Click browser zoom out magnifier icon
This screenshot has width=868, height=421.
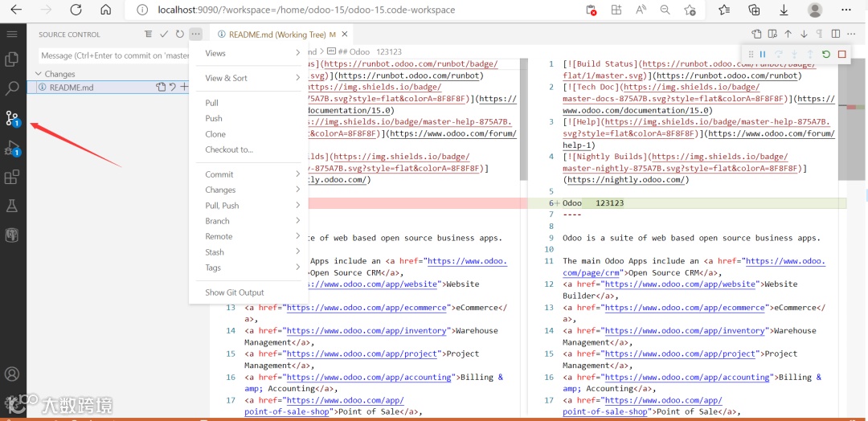pyautogui.click(x=665, y=10)
